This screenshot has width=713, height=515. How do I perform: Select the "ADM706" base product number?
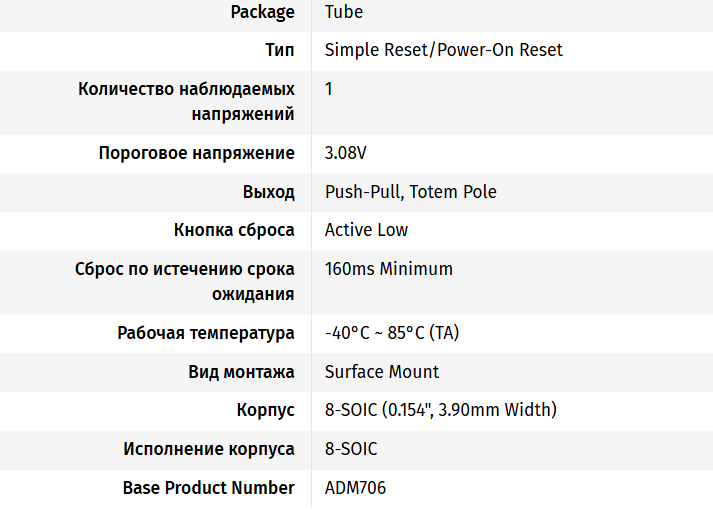pyautogui.click(x=355, y=488)
